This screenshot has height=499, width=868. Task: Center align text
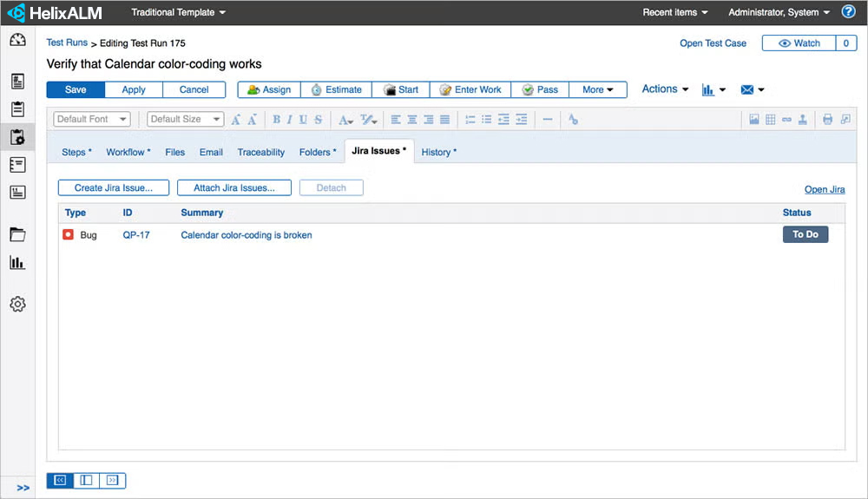tap(412, 120)
